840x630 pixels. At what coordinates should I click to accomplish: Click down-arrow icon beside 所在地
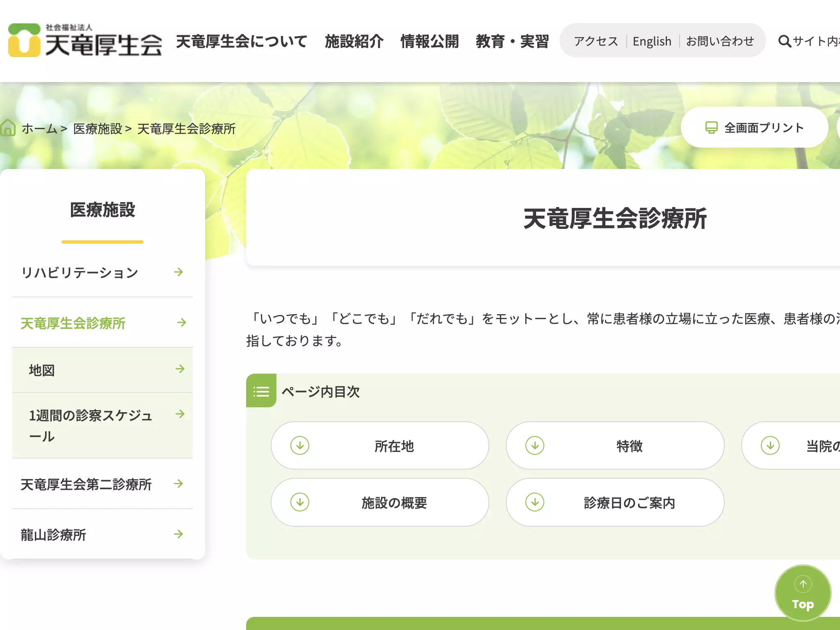point(300,445)
